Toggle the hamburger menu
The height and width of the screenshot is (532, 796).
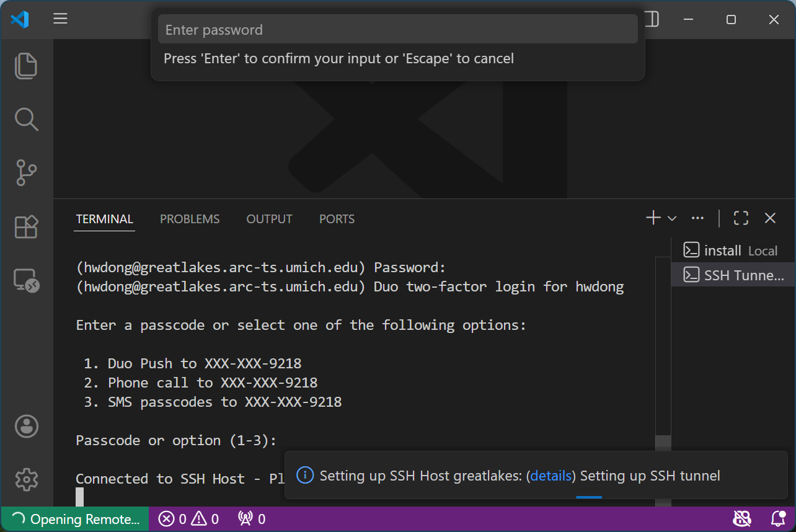60,19
